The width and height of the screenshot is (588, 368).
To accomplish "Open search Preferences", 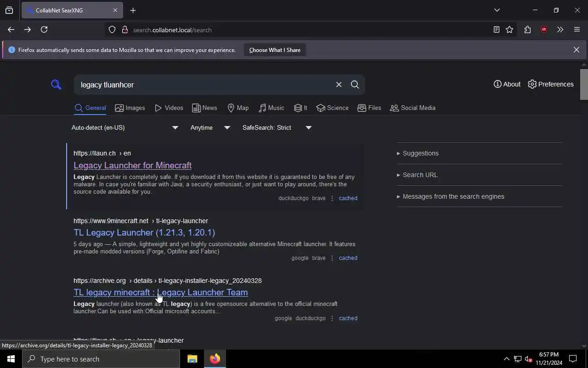I will [x=551, y=84].
